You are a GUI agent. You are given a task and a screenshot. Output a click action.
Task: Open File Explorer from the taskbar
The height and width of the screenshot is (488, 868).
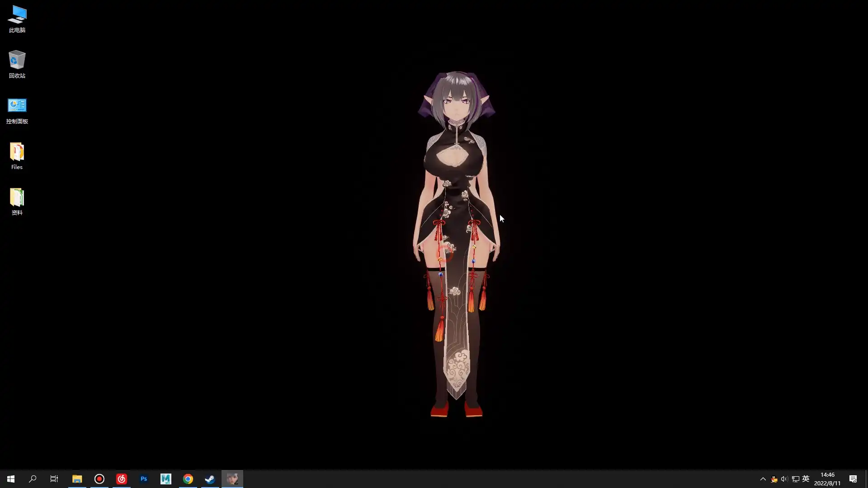pos(77,479)
